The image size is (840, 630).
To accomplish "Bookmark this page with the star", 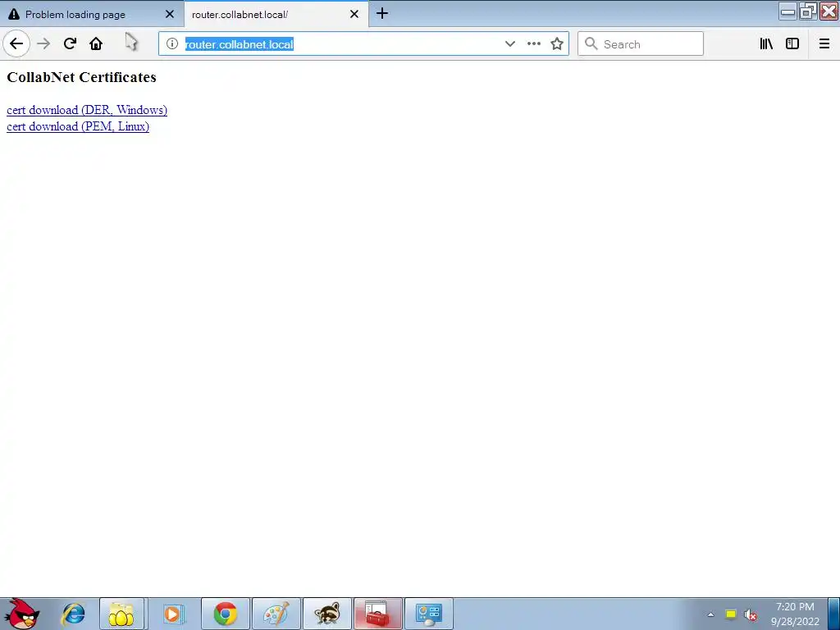I will click(557, 44).
